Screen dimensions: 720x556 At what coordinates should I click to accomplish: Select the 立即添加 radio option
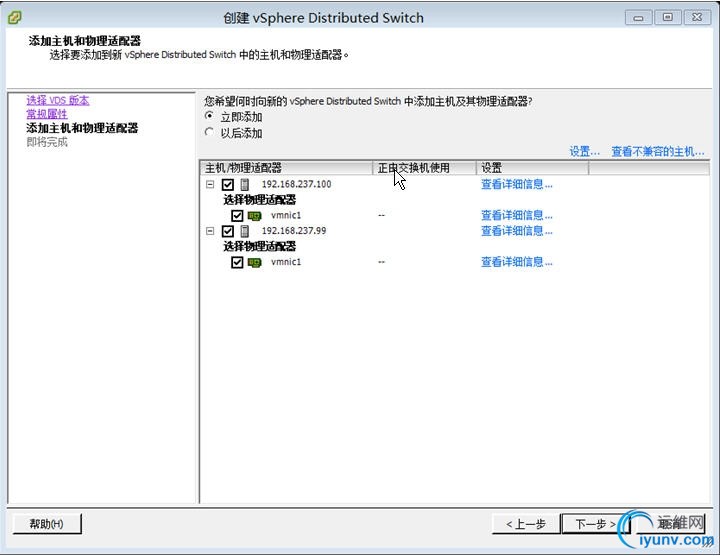pos(209,117)
